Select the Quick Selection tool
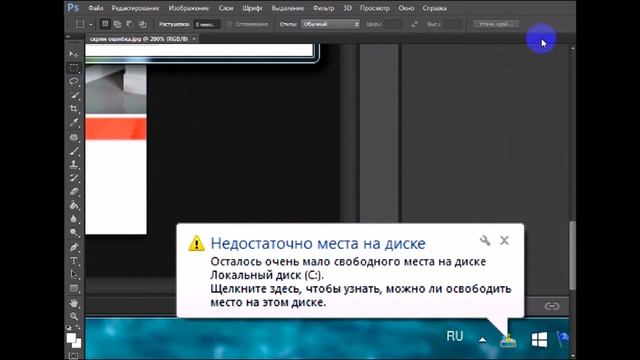The height and width of the screenshot is (360, 640). point(73,95)
